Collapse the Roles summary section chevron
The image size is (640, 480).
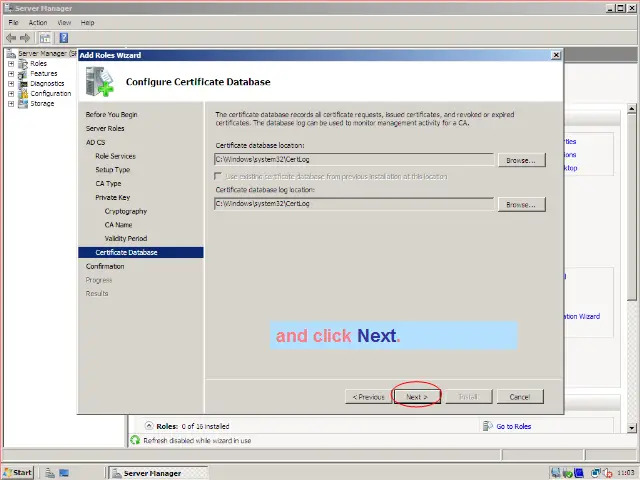click(149, 426)
